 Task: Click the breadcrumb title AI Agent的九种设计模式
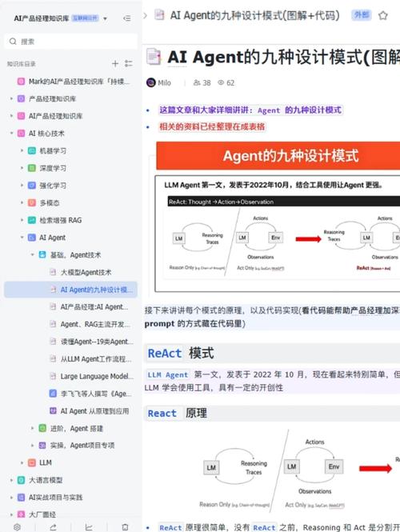coord(254,15)
